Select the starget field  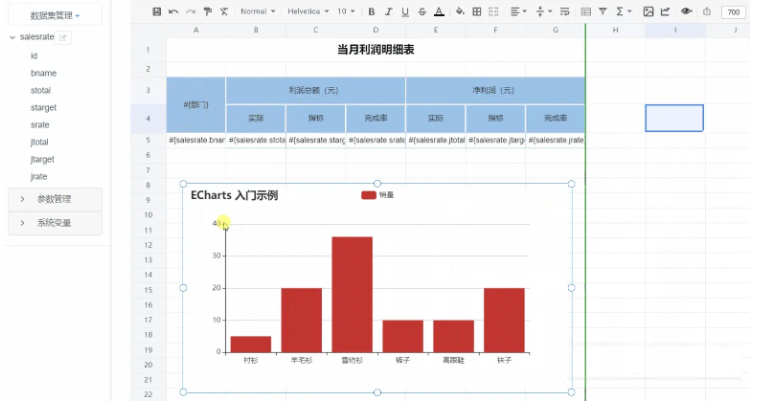pyautogui.click(x=44, y=108)
